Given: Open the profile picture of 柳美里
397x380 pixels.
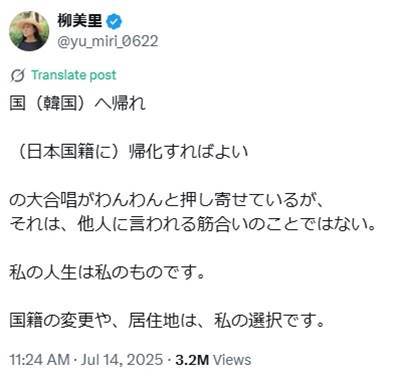Looking at the screenshot, I should point(29,31).
